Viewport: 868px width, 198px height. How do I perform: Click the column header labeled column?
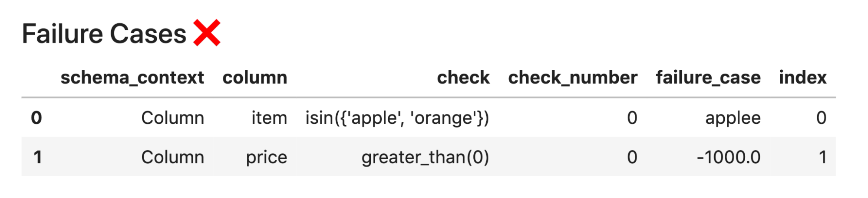[x=255, y=78]
